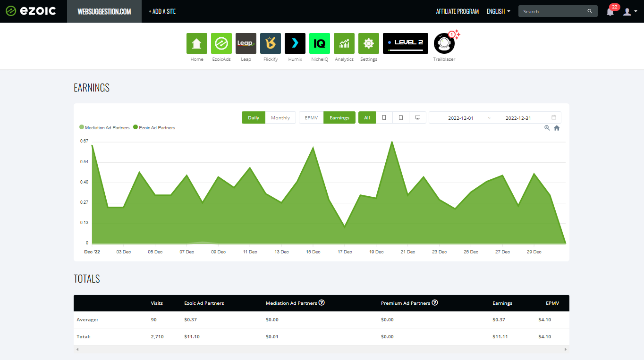Show Earnings in the chart
644x360 pixels.
(x=339, y=117)
